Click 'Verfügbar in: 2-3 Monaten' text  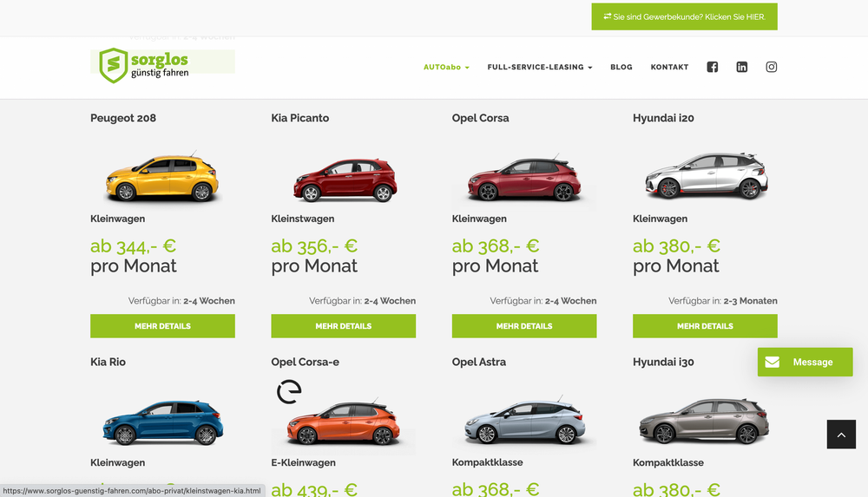pos(722,301)
